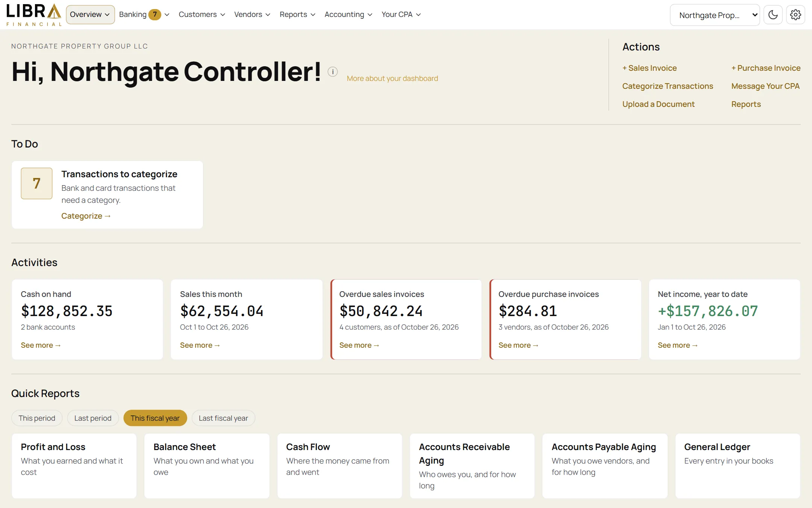The width and height of the screenshot is (812, 508).
Task: See more on Sales this month card
Action: (x=200, y=345)
